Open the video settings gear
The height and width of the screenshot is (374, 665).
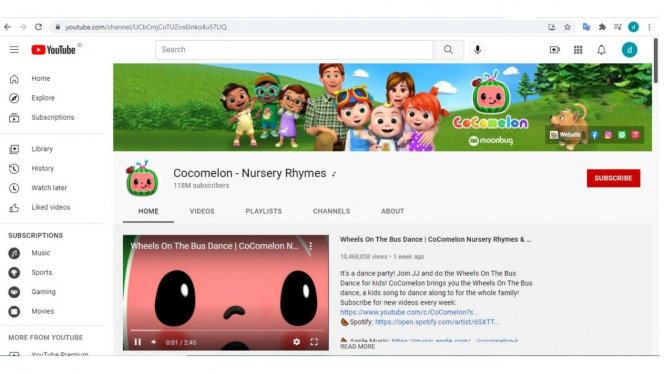click(296, 342)
